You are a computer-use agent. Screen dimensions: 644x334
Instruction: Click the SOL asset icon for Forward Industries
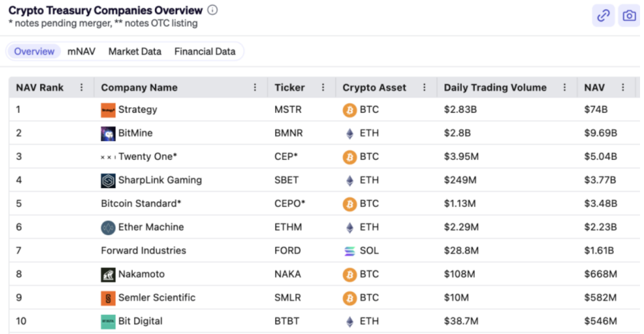(350, 251)
